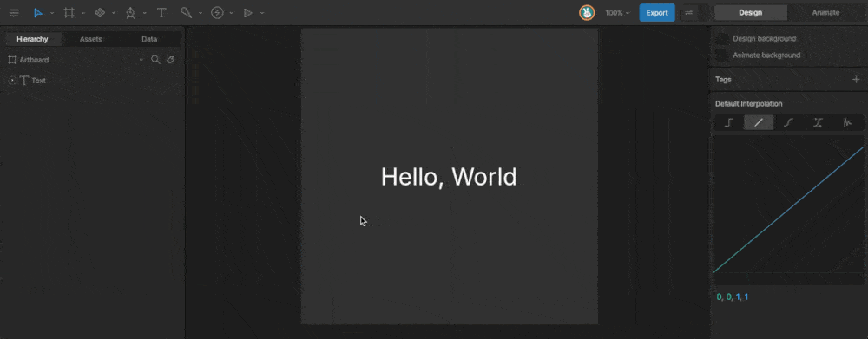Click the Play preview icon
This screenshot has height=339, width=868.
pos(248,13)
